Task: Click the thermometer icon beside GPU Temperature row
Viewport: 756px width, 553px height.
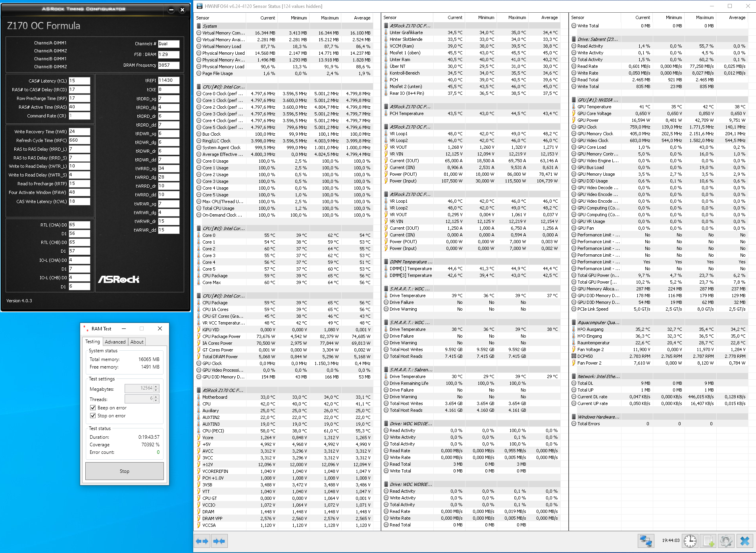Action: click(574, 107)
